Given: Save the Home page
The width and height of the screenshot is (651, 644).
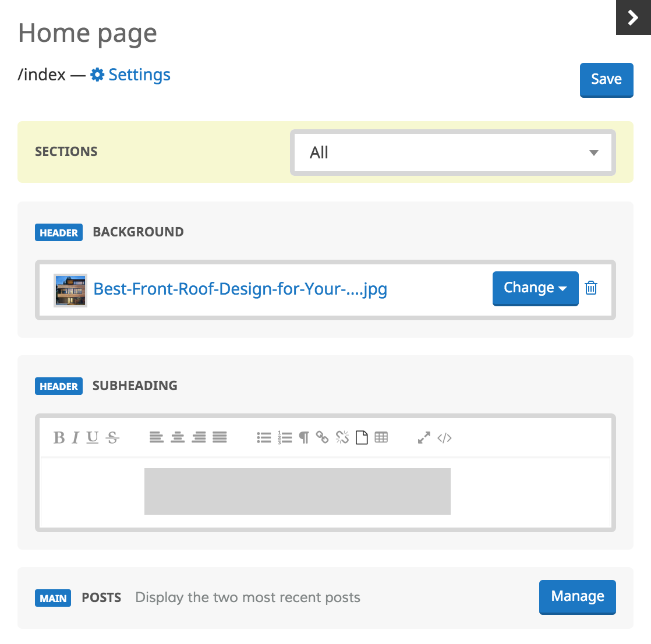Looking at the screenshot, I should click(x=606, y=80).
